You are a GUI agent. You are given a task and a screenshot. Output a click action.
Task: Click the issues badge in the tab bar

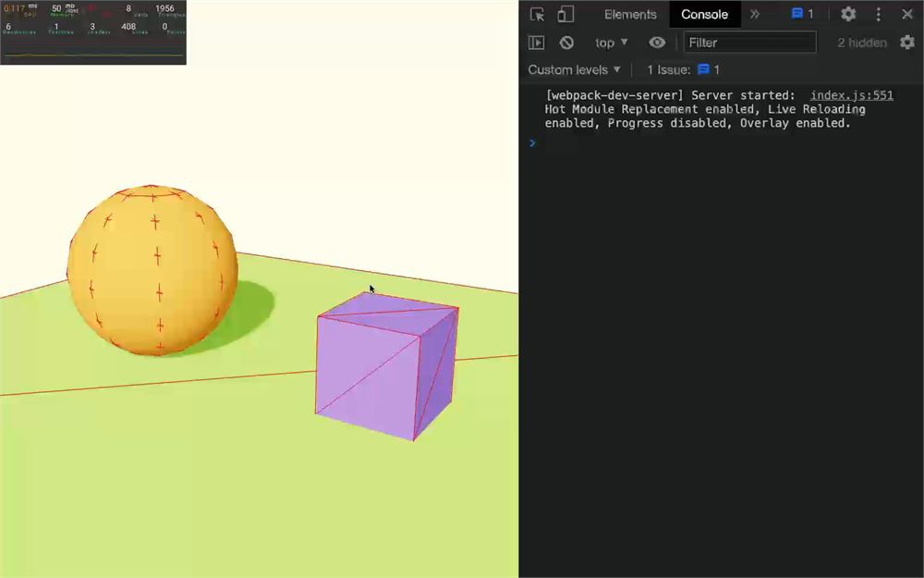coord(802,14)
